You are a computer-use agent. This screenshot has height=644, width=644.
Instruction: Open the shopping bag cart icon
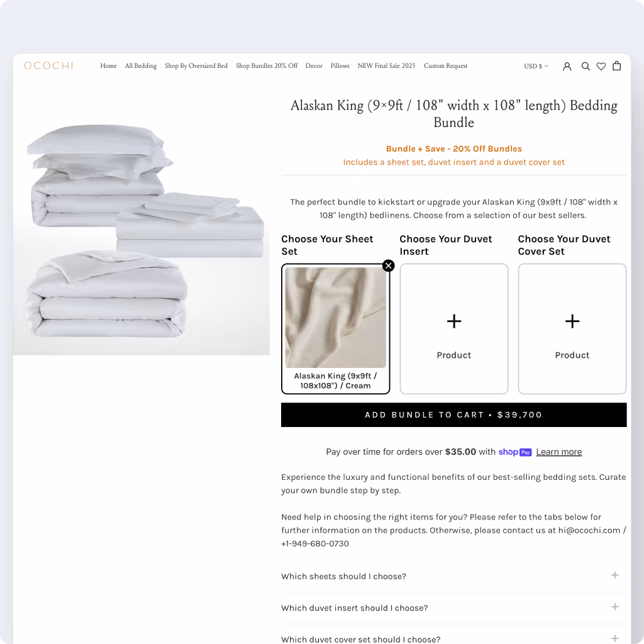coord(616,65)
